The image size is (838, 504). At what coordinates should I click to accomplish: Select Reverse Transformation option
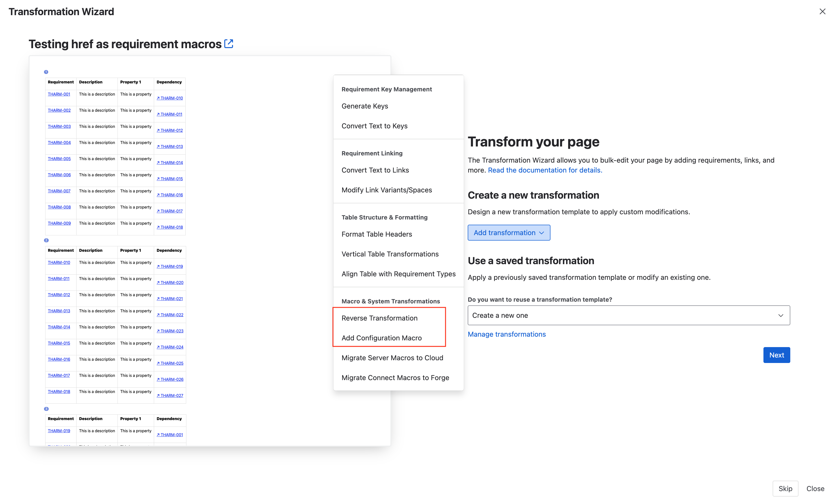(379, 318)
